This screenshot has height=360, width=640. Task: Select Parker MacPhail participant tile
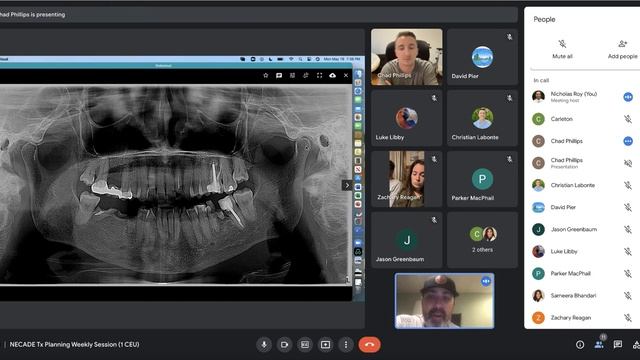point(482,179)
